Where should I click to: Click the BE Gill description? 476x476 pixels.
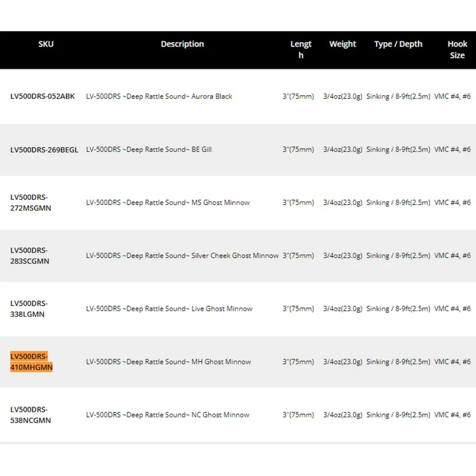(x=149, y=149)
